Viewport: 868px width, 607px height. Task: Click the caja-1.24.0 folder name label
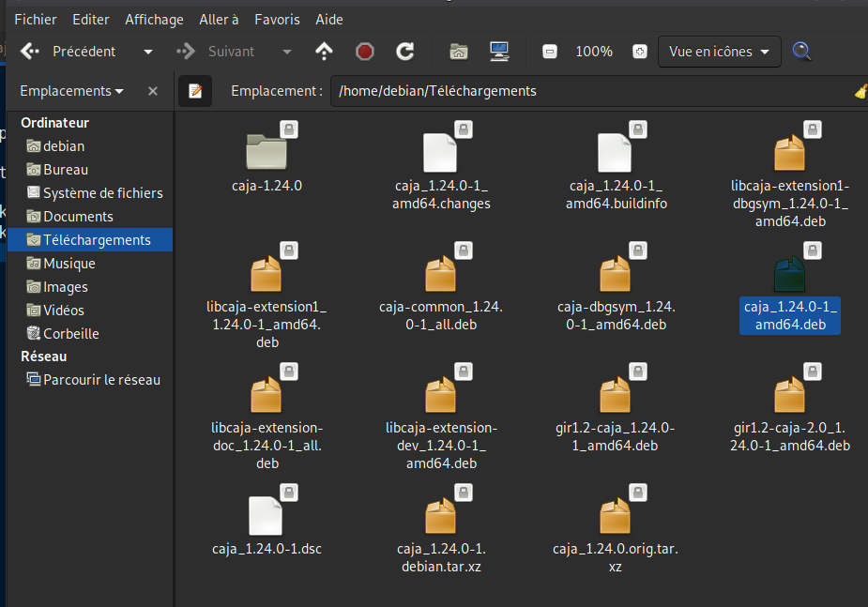[266, 186]
